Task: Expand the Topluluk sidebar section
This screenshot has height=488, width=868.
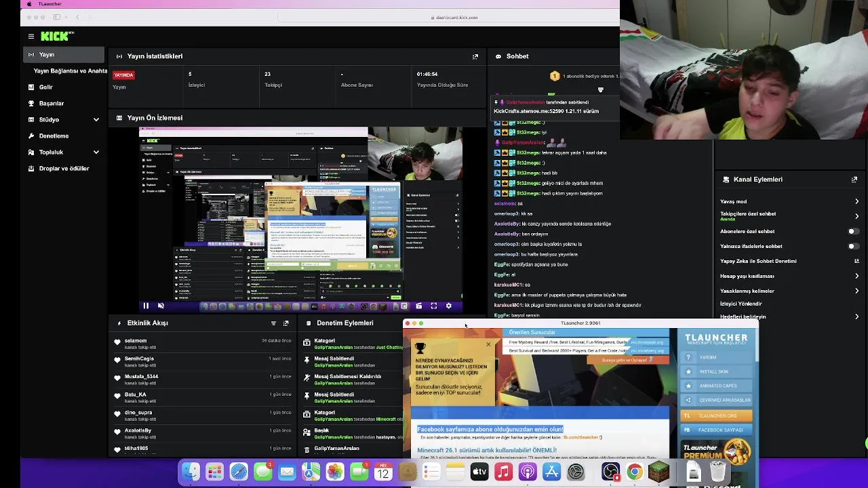Action: click(x=96, y=152)
